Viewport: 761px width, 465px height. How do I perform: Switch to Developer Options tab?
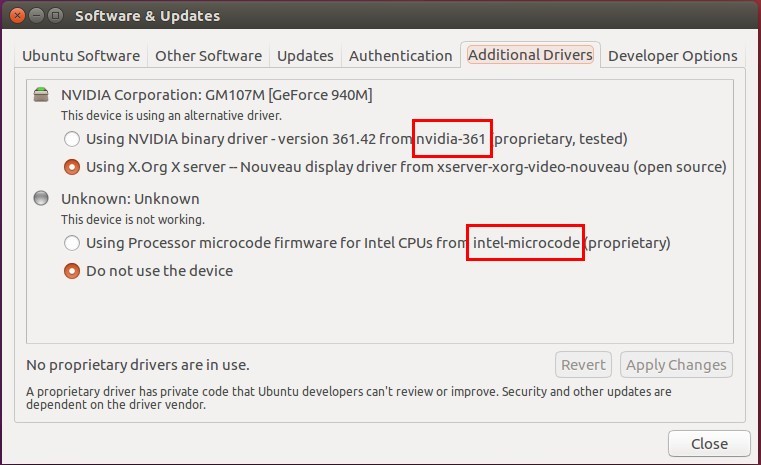[x=673, y=56]
